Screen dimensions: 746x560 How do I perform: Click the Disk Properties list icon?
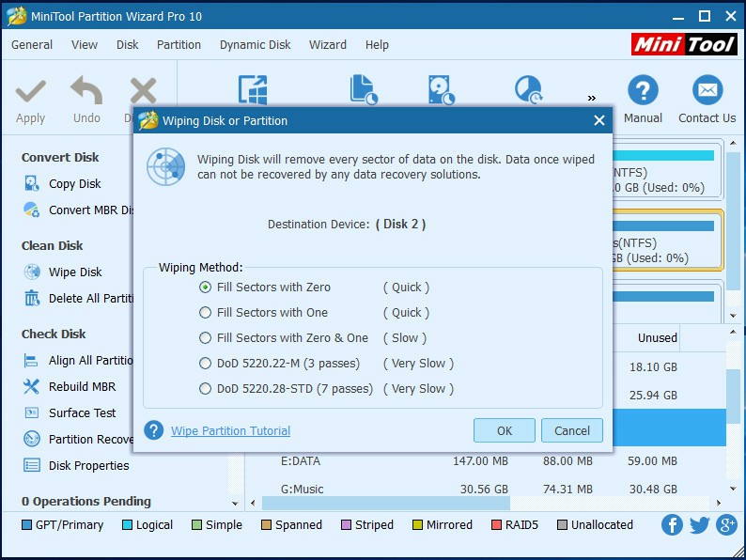click(32, 465)
